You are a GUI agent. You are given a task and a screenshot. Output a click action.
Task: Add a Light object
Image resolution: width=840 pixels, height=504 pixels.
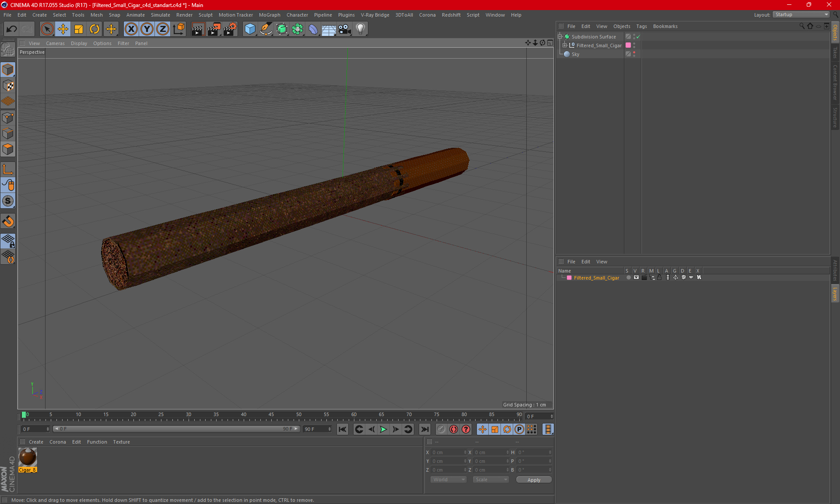click(360, 29)
